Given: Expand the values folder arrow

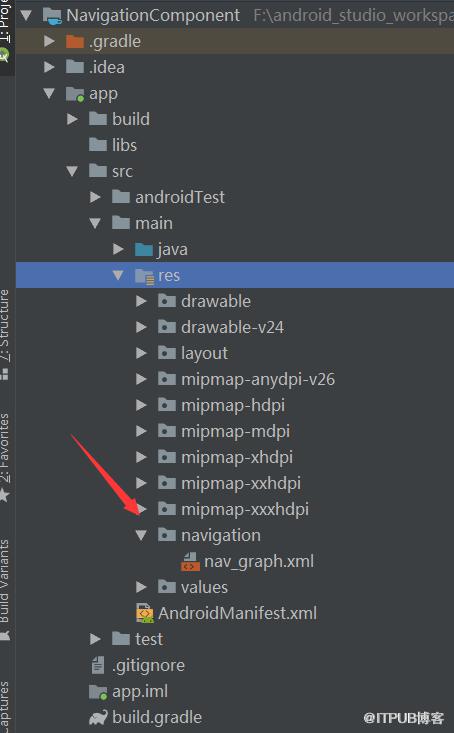Looking at the screenshot, I should (141, 587).
